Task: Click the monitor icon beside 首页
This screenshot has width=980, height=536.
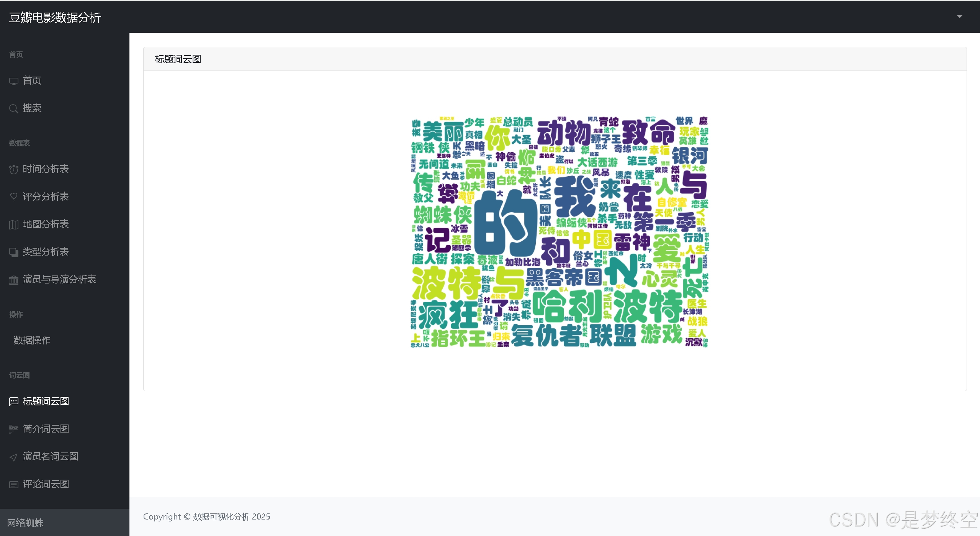Action: [x=14, y=81]
